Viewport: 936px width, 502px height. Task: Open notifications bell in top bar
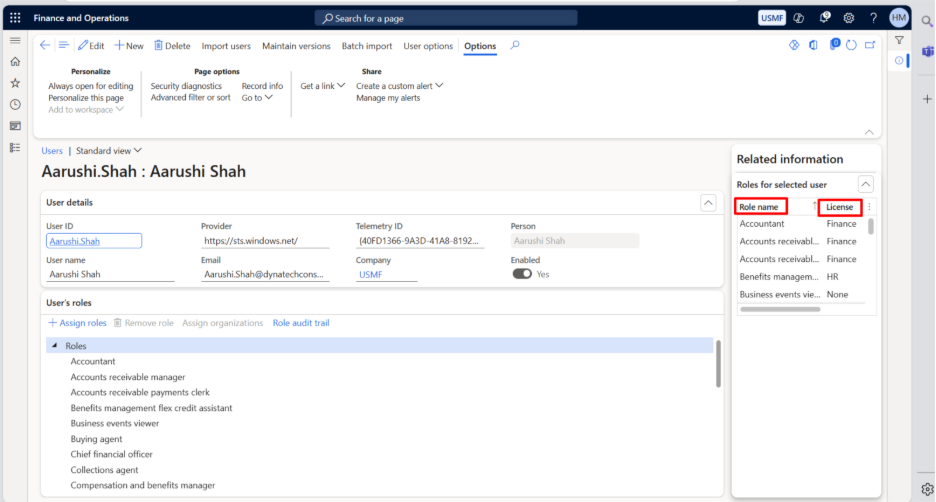[x=824, y=17]
